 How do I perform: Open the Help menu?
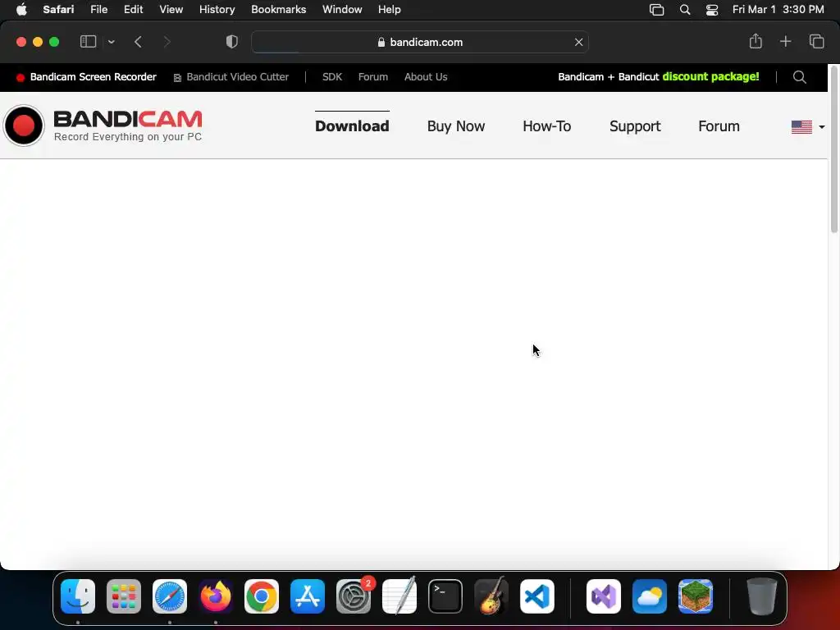[x=390, y=10]
